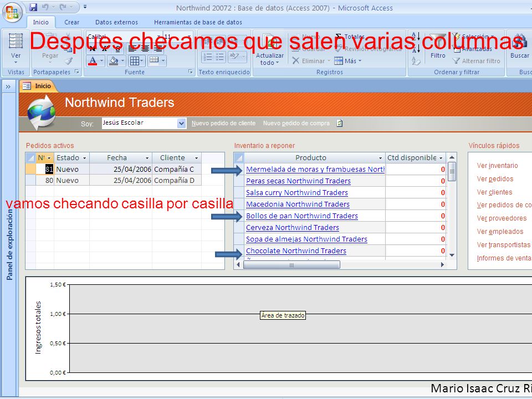The height and width of the screenshot is (399, 532).
Task: Toggle align text left
Action: [x=132, y=49]
